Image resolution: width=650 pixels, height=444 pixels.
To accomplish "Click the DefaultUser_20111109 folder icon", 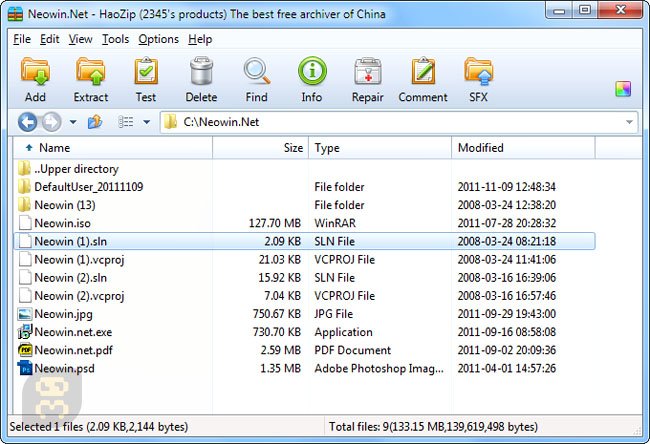I will pos(24,187).
